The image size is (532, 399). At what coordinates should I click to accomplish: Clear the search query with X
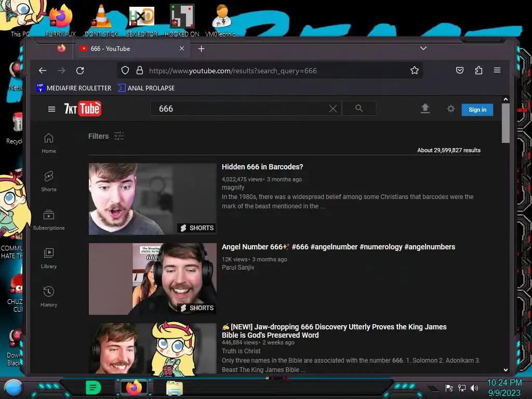pos(333,109)
